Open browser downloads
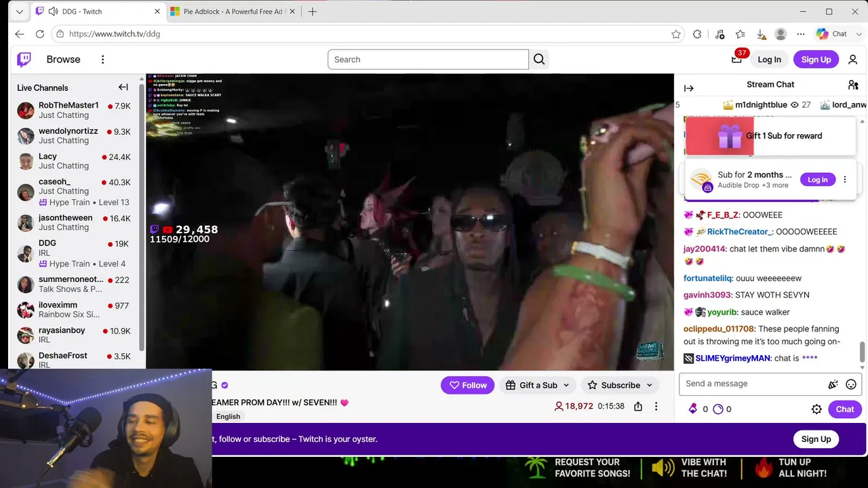 [761, 34]
